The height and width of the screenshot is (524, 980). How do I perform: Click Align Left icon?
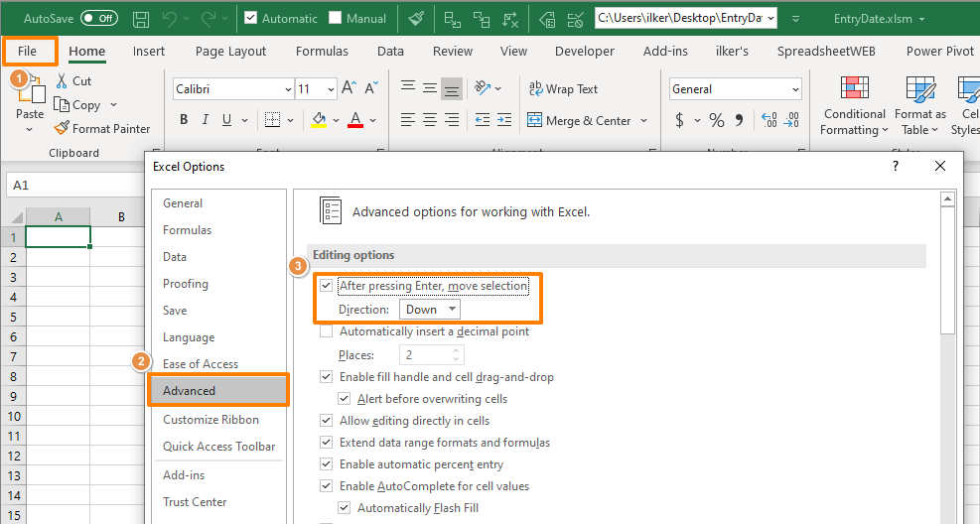(x=408, y=119)
